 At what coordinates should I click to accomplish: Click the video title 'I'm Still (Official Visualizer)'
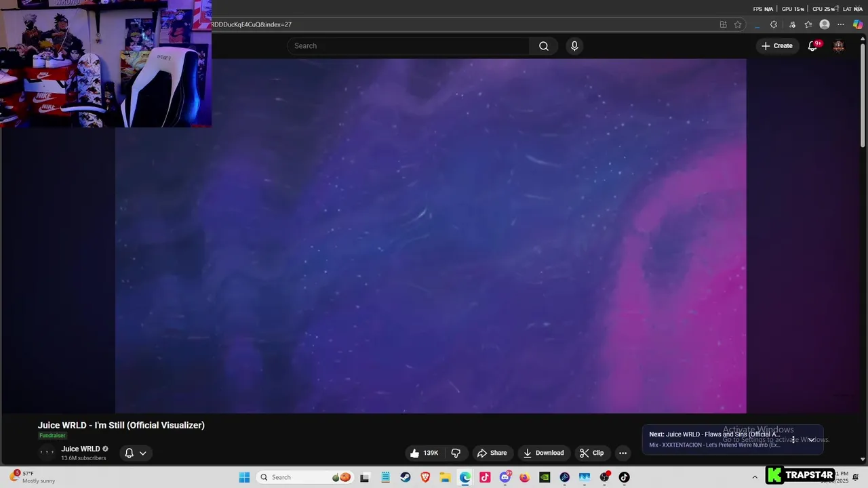pos(121,425)
